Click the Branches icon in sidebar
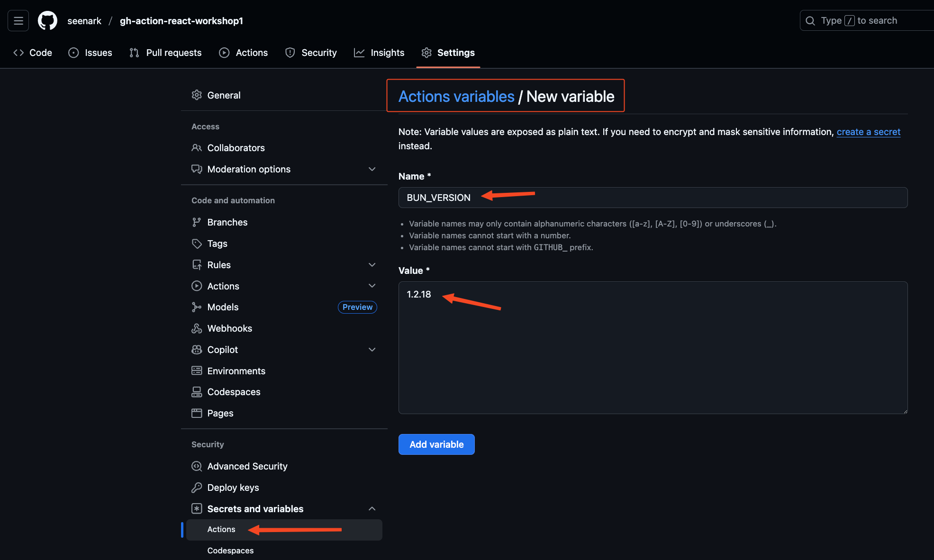 point(197,222)
